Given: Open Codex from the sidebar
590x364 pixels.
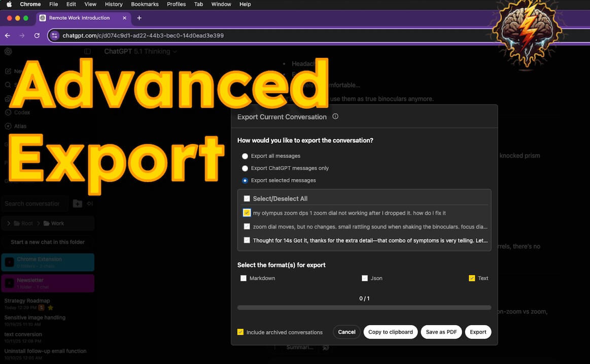Looking at the screenshot, I should (x=17, y=113).
